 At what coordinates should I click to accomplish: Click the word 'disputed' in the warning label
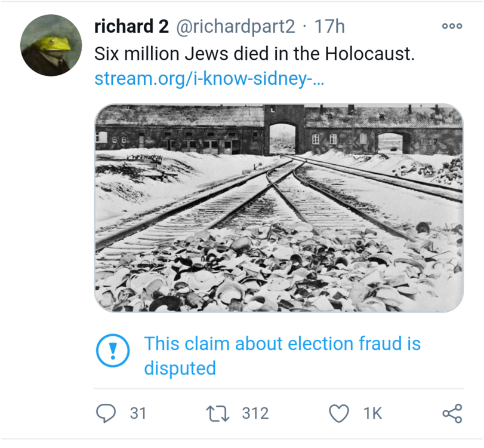click(x=180, y=368)
